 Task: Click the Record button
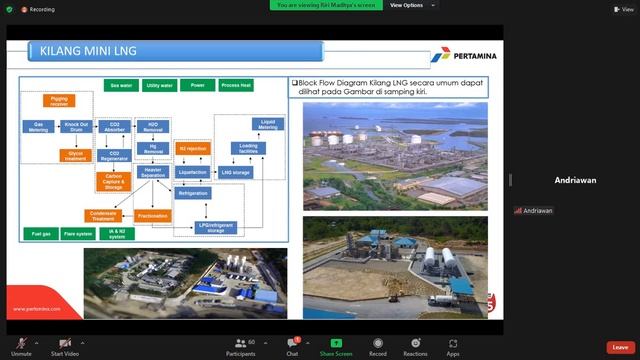tap(378, 347)
